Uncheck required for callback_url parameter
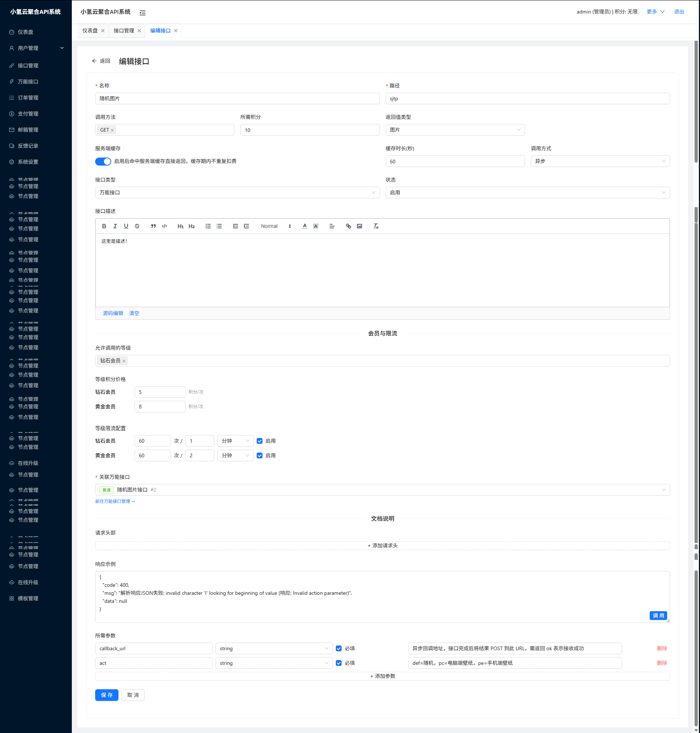The image size is (700, 733). [x=339, y=648]
